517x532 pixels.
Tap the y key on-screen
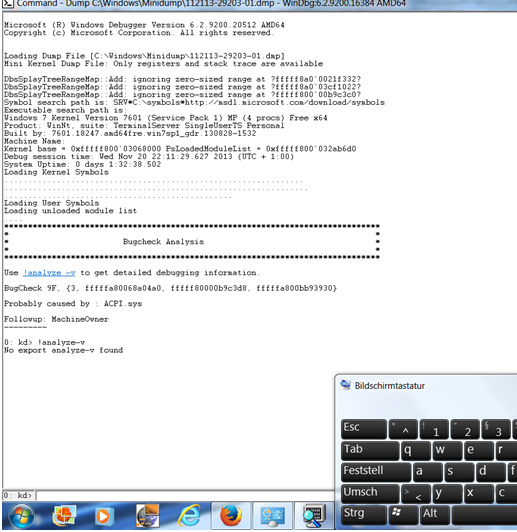[x=447, y=493]
